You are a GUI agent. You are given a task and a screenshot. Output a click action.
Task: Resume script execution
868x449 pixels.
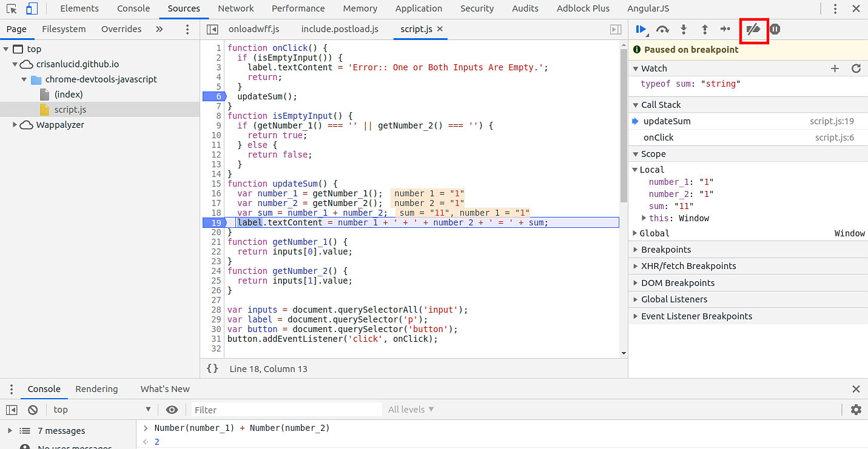coord(640,29)
